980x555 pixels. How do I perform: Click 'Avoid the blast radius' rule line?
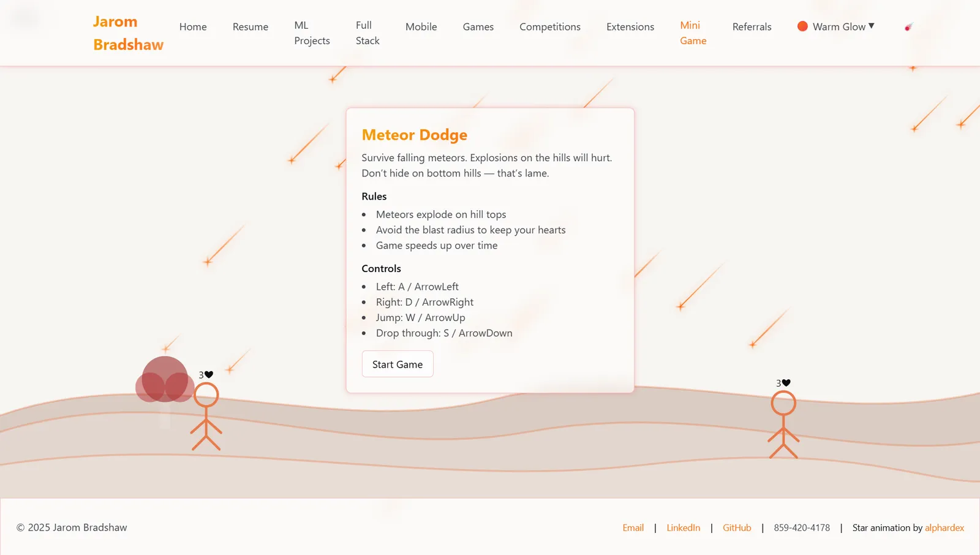pyautogui.click(x=470, y=230)
